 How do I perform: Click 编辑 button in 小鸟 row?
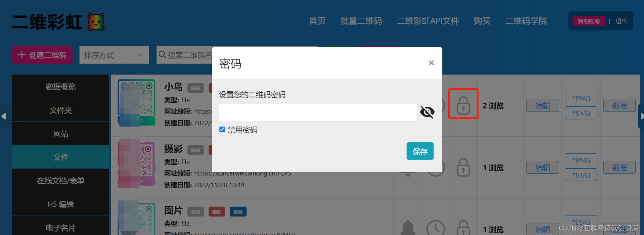click(543, 106)
